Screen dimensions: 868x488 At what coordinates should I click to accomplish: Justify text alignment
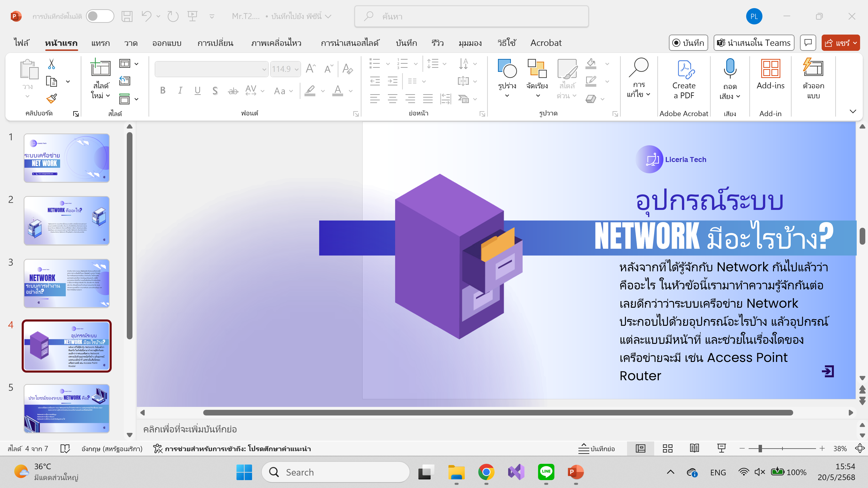pos(428,99)
